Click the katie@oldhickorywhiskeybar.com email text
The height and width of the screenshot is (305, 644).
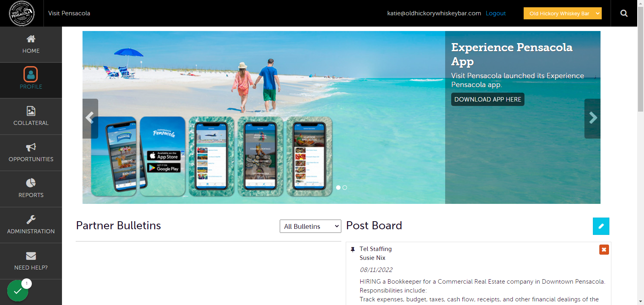pyautogui.click(x=434, y=13)
